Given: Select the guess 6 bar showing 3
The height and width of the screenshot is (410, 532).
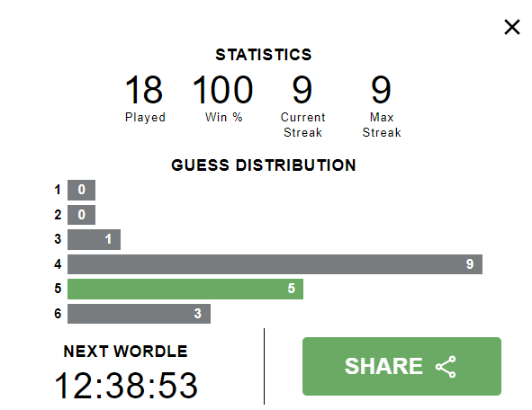Looking at the screenshot, I should [x=140, y=314].
